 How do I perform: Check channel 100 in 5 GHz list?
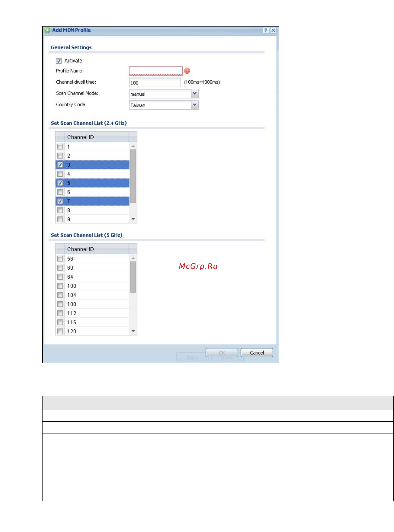tap(60, 286)
